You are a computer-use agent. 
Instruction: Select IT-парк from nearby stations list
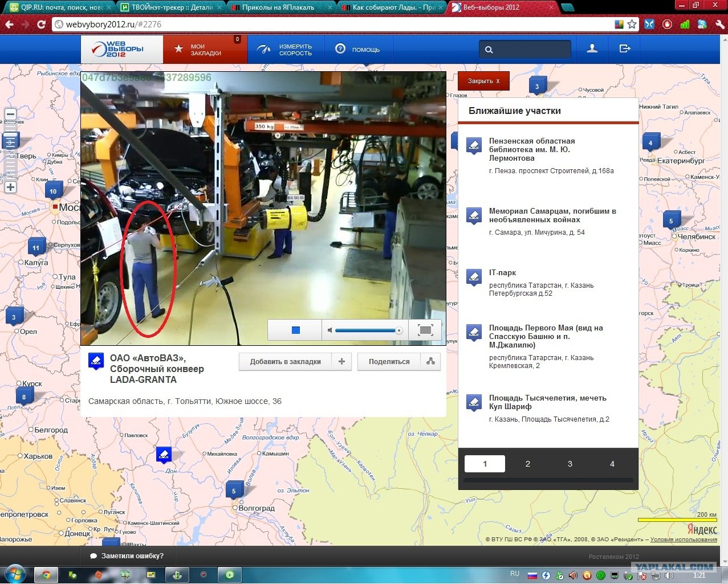(x=502, y=273)
